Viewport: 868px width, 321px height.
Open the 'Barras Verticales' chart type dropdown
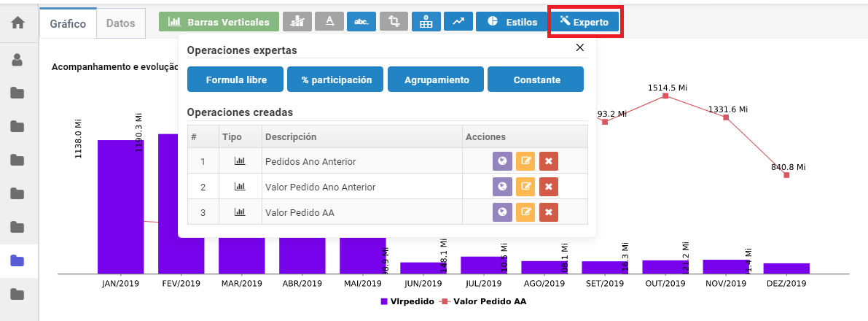pyautogui.click(x=219, y=22)
